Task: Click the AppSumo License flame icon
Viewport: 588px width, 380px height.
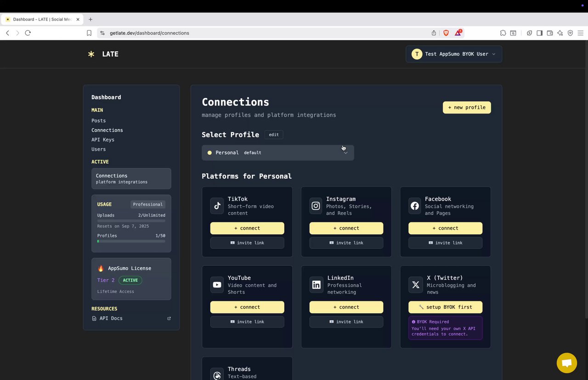Action: pyautogui.click(x=101, y=268)
